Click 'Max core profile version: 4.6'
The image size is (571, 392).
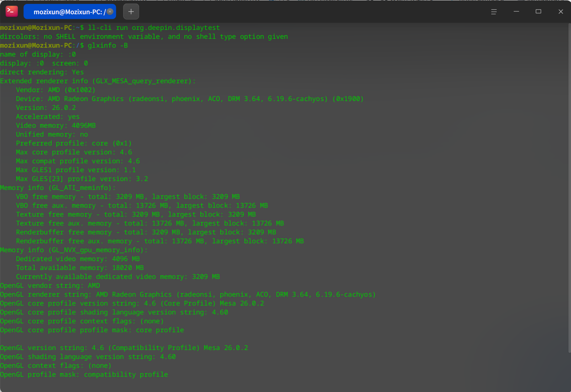[x=74, y=152]
